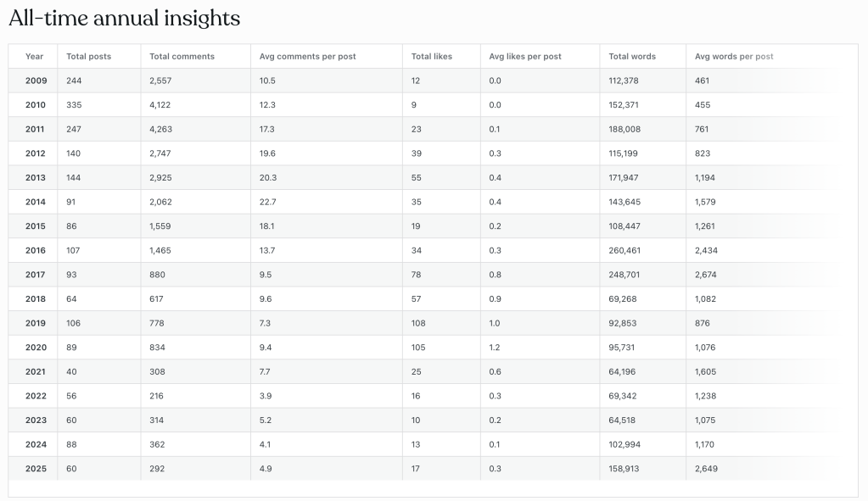
Task: Select the Avg words per post header
Action: point(734,57)
